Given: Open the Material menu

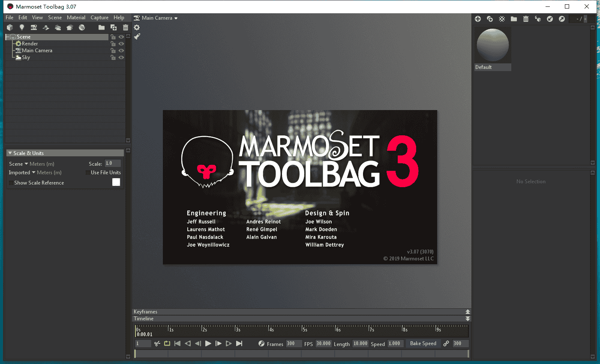Looking at the screenshot, I should pyautogui.click(x=76, y=18).
